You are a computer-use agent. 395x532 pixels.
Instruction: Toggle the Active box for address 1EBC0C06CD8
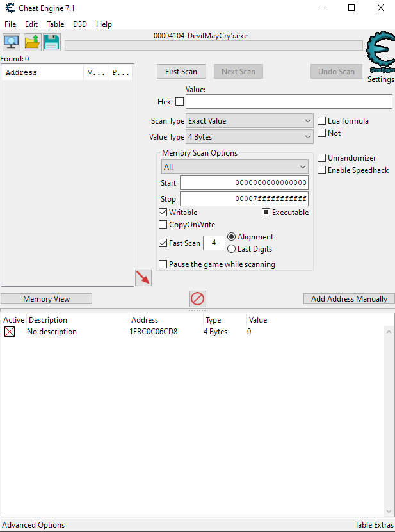(x=10, y=332)
